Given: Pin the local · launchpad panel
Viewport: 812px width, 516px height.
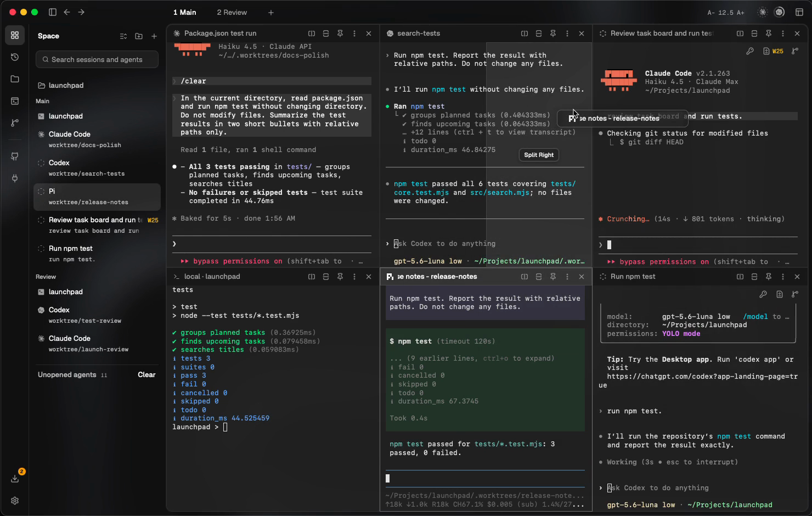Looking at the screenshot, I should (340, 277).
